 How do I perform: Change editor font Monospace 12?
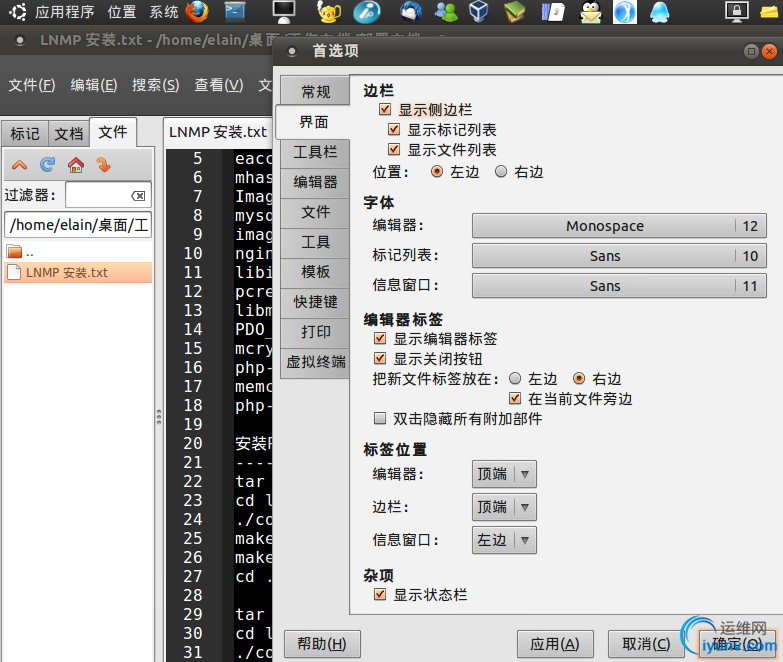point(619,226)
